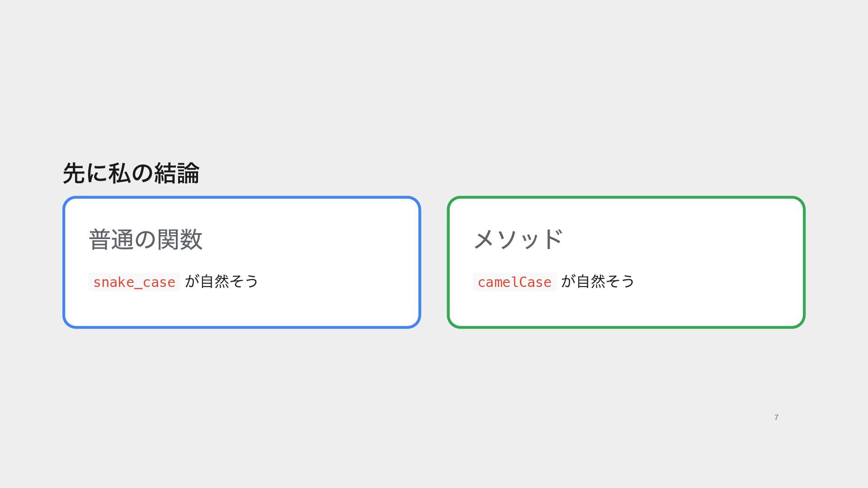Select the 普通の関数 heading
The width and height of the screenshot is (868, 488).
146,239
